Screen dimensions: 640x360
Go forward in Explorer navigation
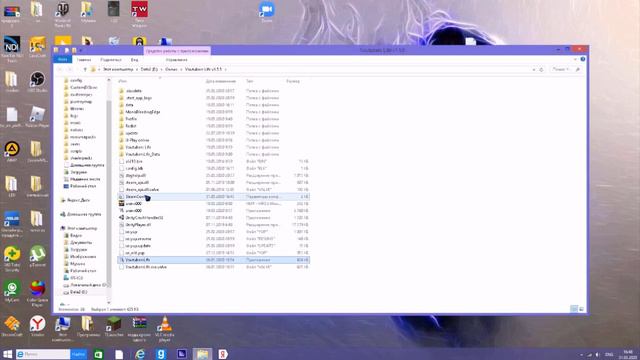pos(70,69)
